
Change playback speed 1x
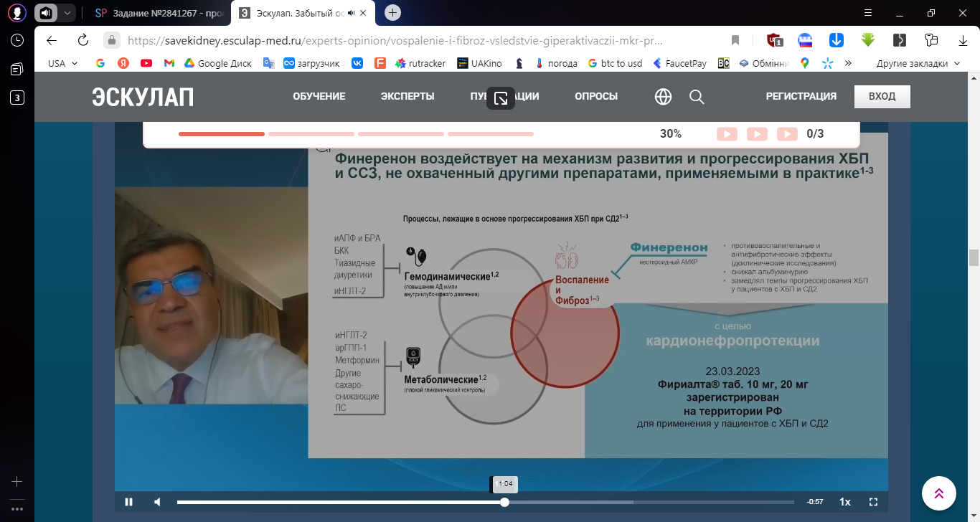coord(845,502)
